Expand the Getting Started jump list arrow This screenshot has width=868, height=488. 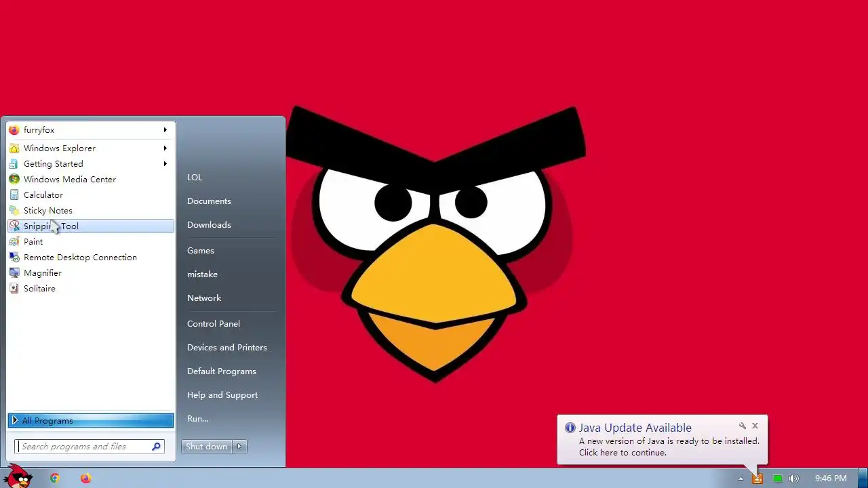point(165,164)
